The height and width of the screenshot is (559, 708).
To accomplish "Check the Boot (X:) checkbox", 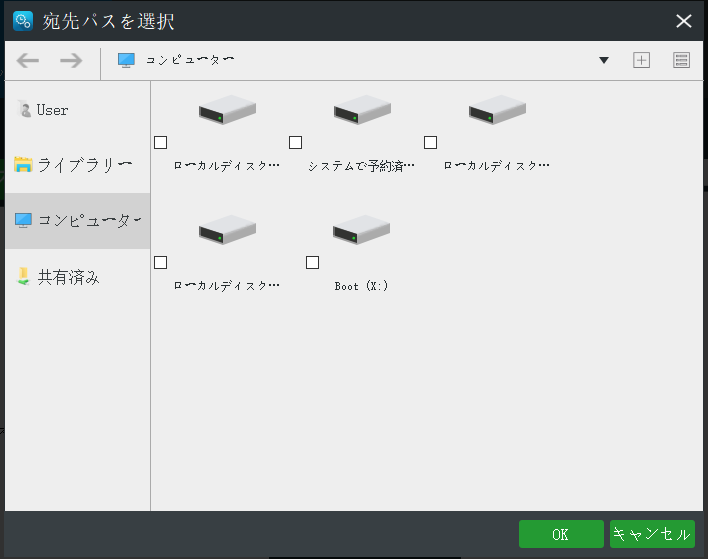I will tap(312, 262).
